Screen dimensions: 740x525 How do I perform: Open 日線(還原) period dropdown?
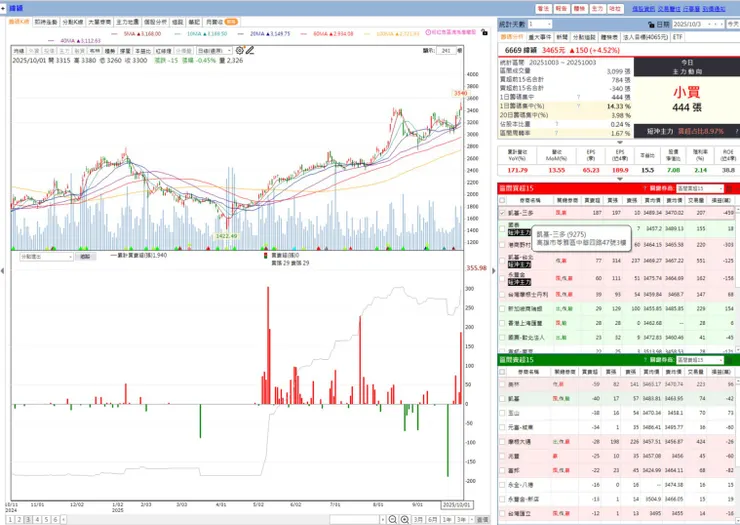pos(214,51)
